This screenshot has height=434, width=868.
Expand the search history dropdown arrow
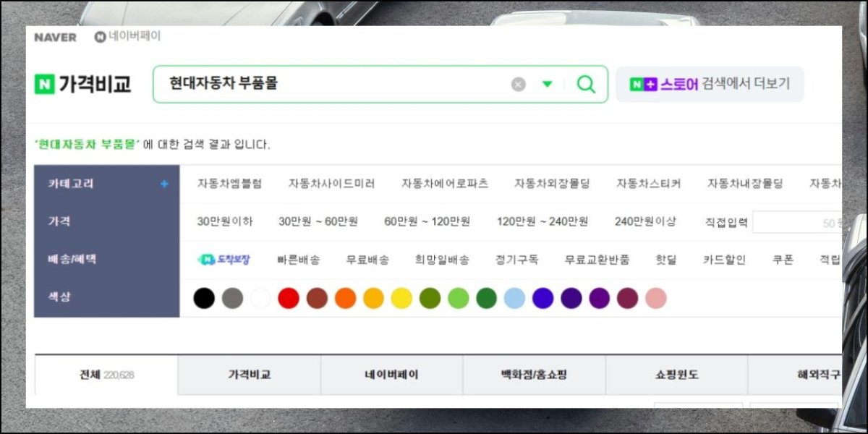(x=548, y=85)
